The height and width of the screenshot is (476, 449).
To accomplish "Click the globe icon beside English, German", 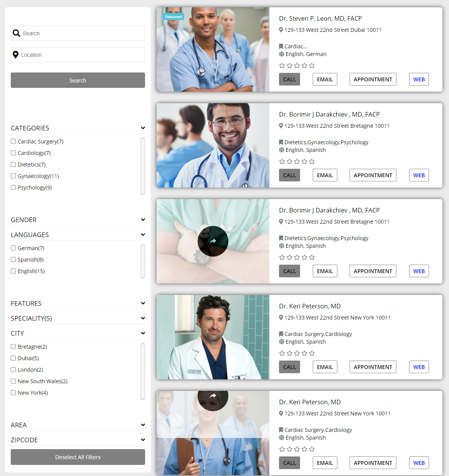I will (281, 54).
